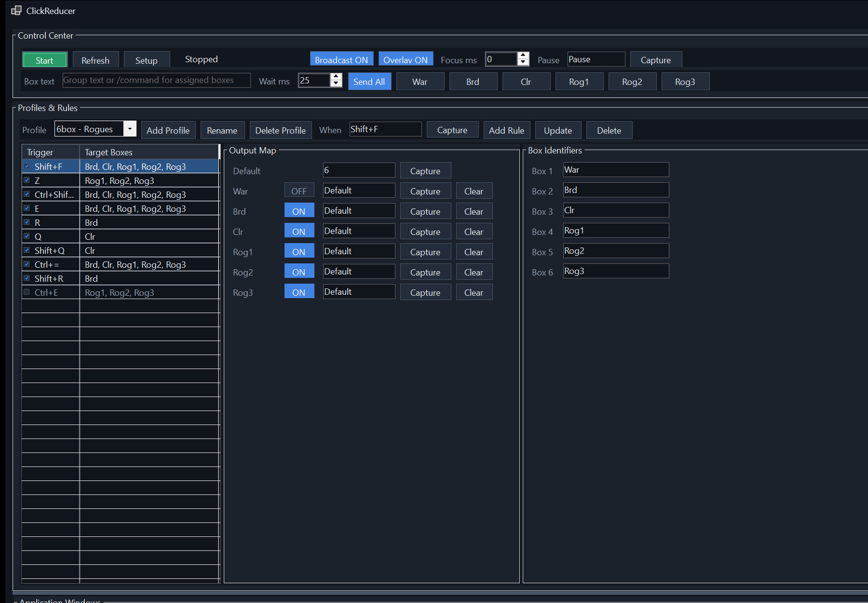The image size is (868, 603).
Task: Click the Delete rule button
Action: pyautogui.click(x=609, y=130)
